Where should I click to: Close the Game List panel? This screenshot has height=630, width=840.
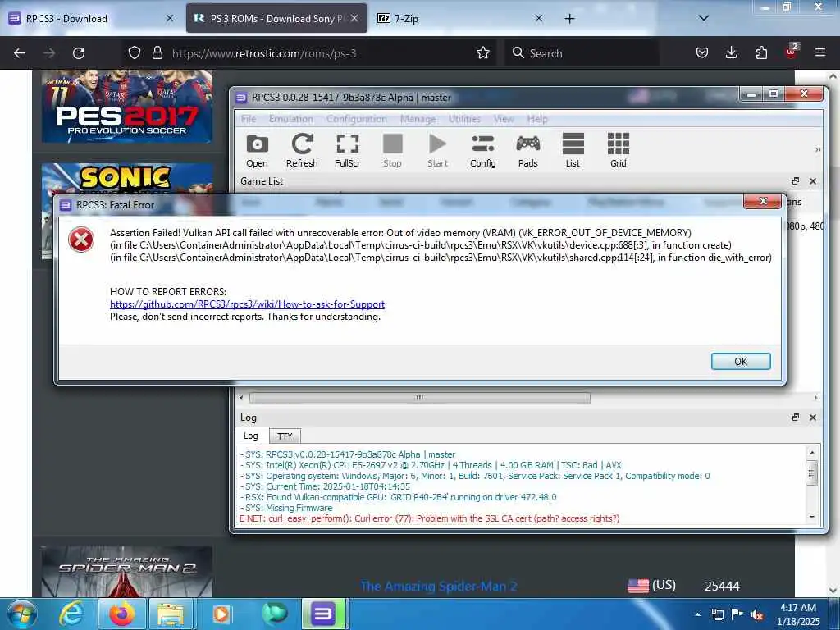(x=813, y=181)
